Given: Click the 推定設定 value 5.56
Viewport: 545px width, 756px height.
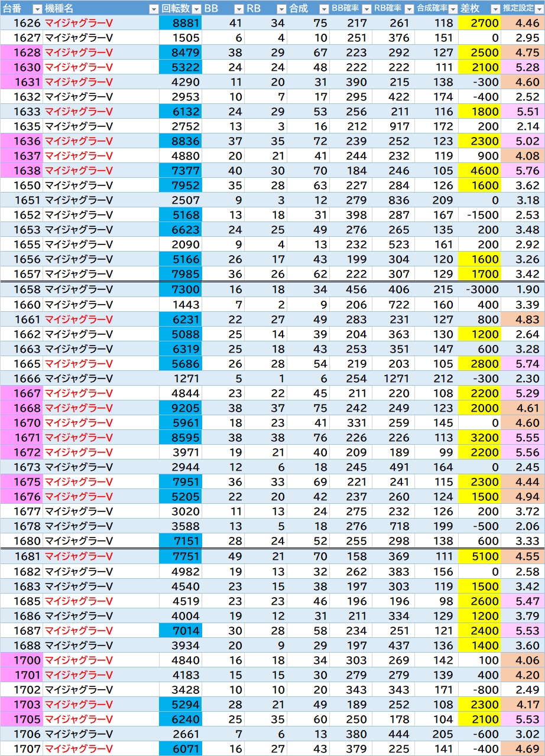Looking at the screenshot, I should (x=522, y=452).
